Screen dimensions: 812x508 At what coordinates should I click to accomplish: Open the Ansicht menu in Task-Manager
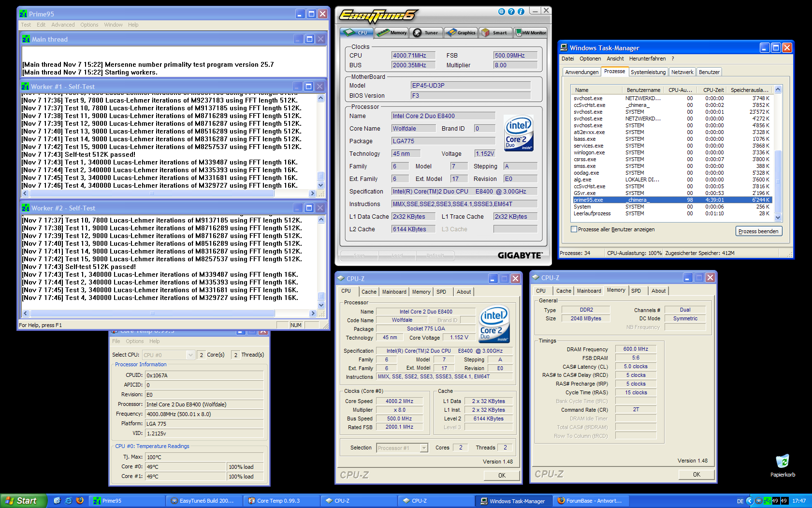coord(615,59)
